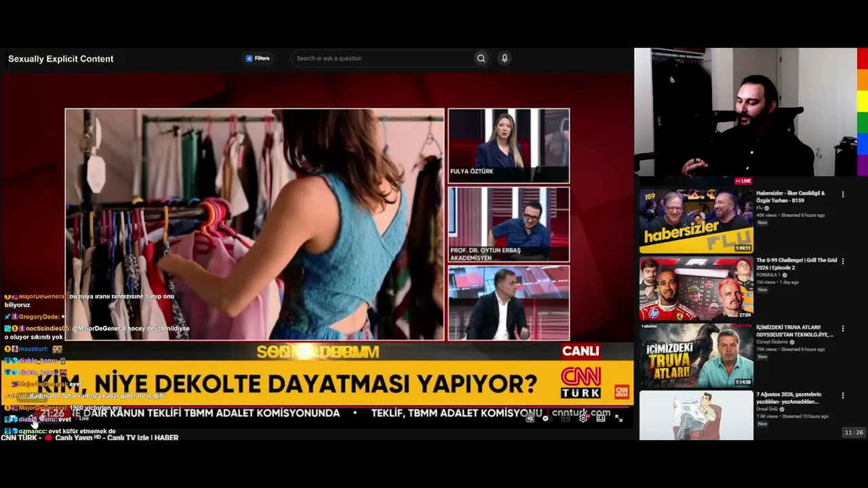Viewport: 868px width, 488px height.
Task: Open more options for 7 Ağustos 2026 video
Action: 843,396
